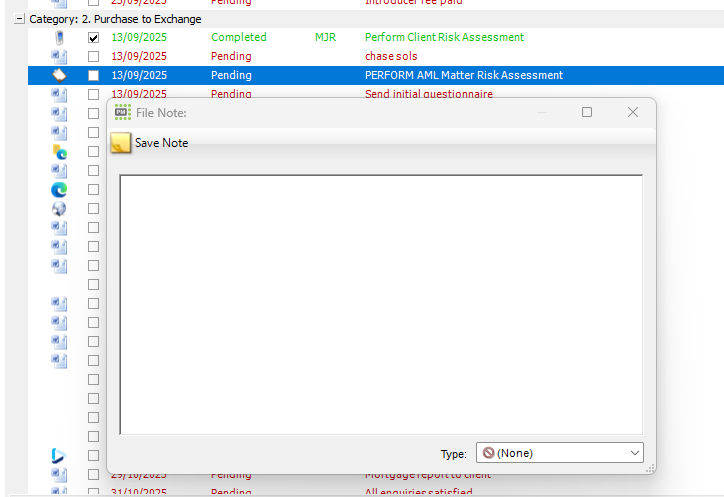Click date 13/09/2025 on the highlighted AML row

click(139, 75)
